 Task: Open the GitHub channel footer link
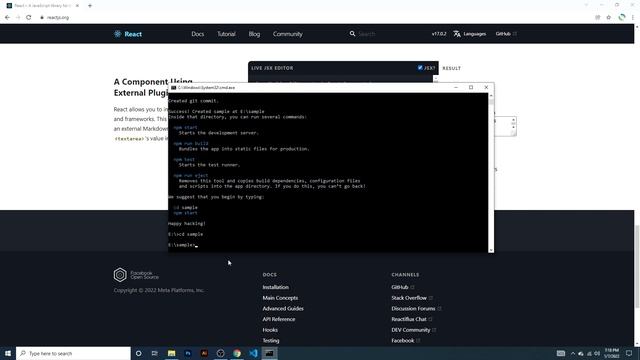(402, 287)
